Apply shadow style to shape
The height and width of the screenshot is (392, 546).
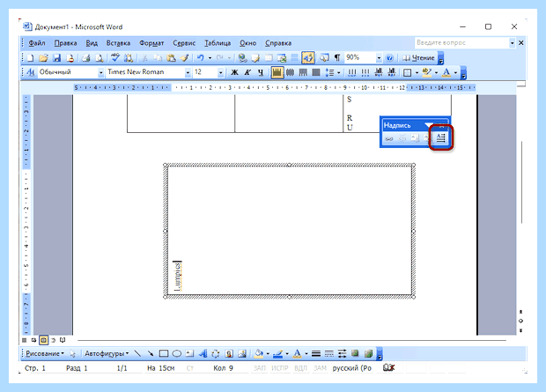pos(355,353)
